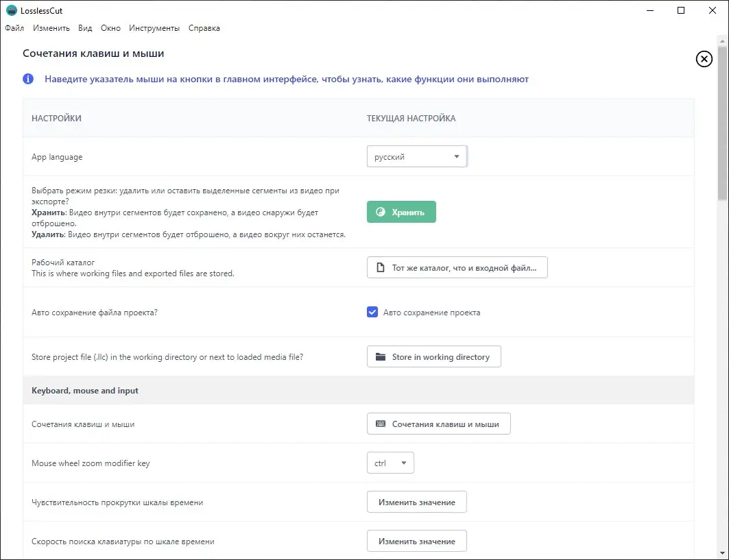The height and width of the screenshot is (560, 729).
Task: Click the green Хранить button
Action: pos(401,212)
